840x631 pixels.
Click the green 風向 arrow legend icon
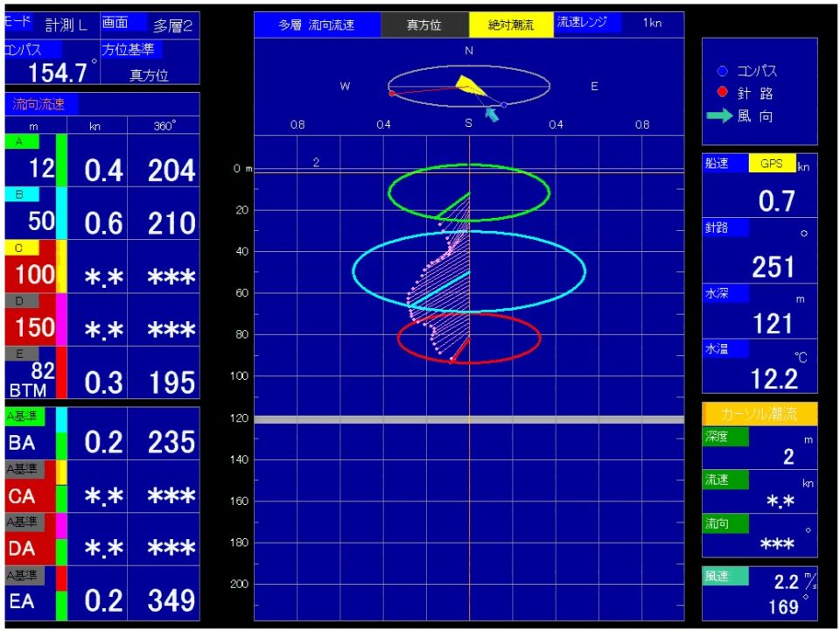point(719,116)
